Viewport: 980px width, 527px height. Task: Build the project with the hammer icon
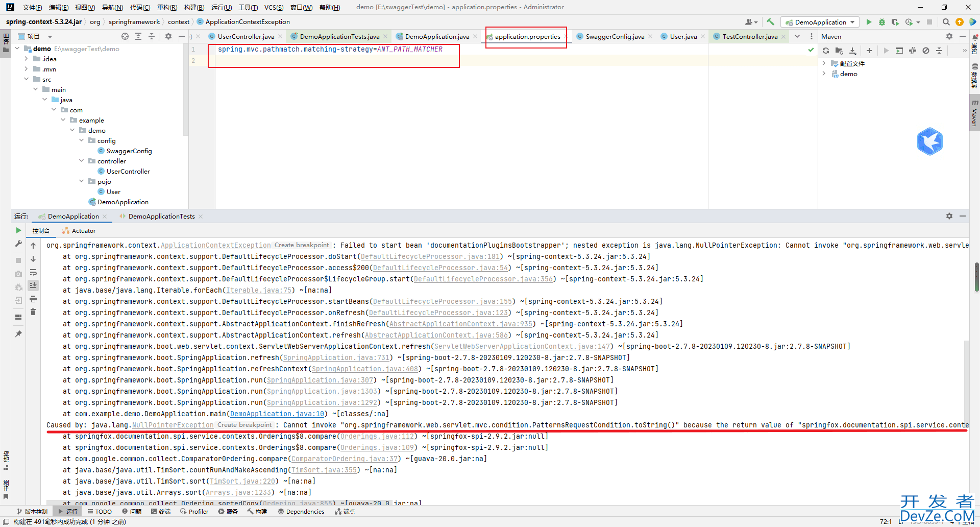[771, 22]
